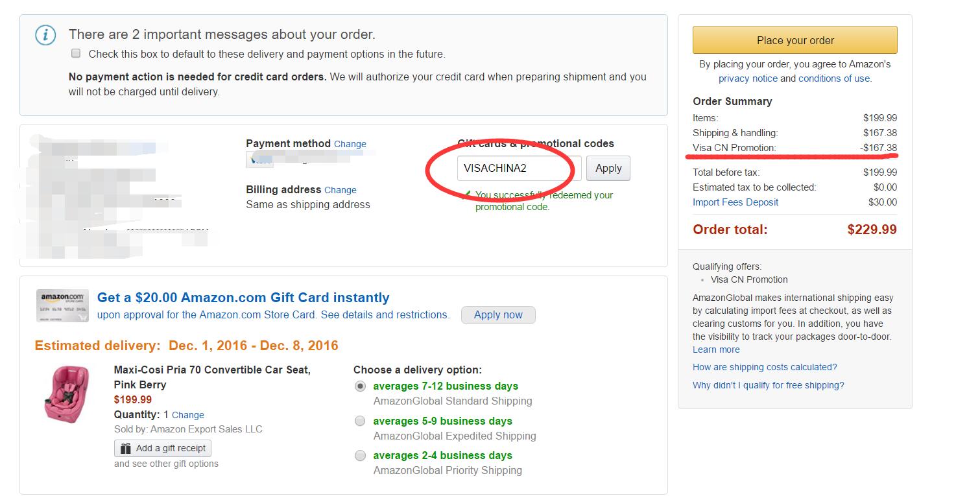Open Amazon's privacy notice link
Image resolution: width=980 pixels, height=496 pixels.
point(747,78)
